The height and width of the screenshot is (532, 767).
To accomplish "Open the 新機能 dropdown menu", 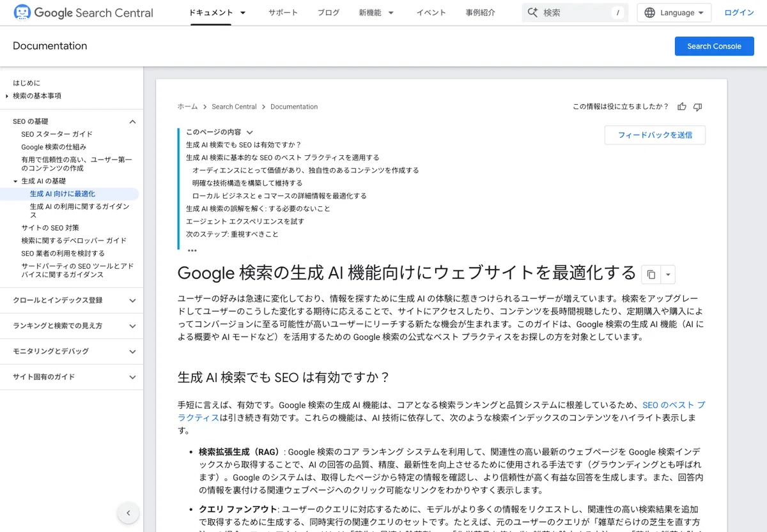I will (376, 13).
